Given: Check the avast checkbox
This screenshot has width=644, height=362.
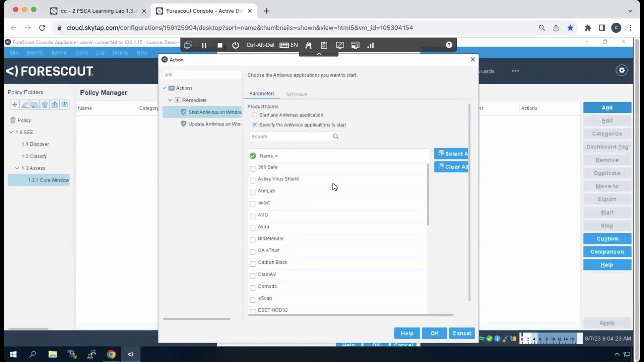Looking at the screenshot, I should click(253, 204).
